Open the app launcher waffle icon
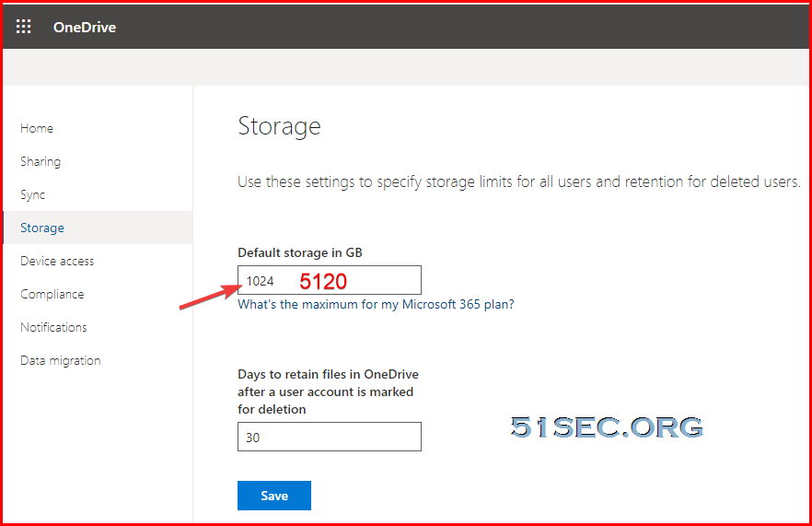The height and width of the screenshot is (526, 812). [23, 27]
